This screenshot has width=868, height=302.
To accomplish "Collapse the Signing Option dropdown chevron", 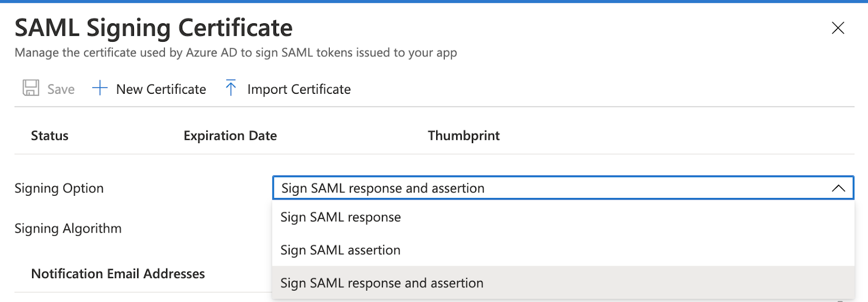I will (x=838, y=188).
